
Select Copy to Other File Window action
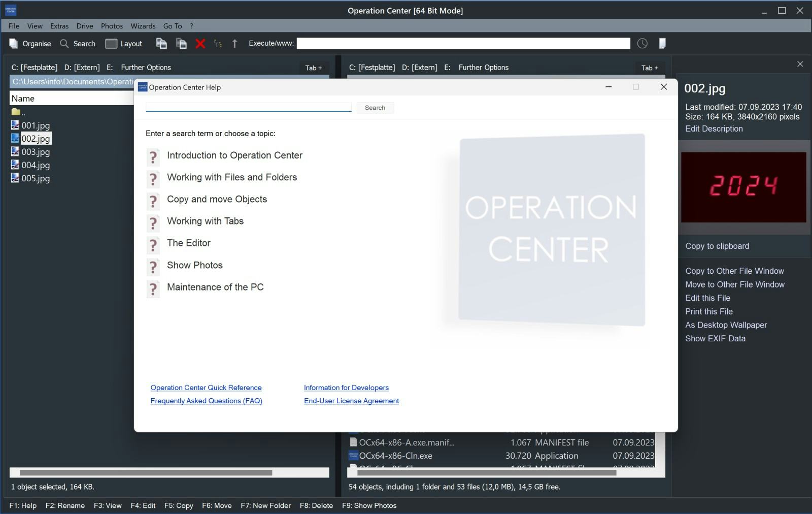tap(734, 271)
